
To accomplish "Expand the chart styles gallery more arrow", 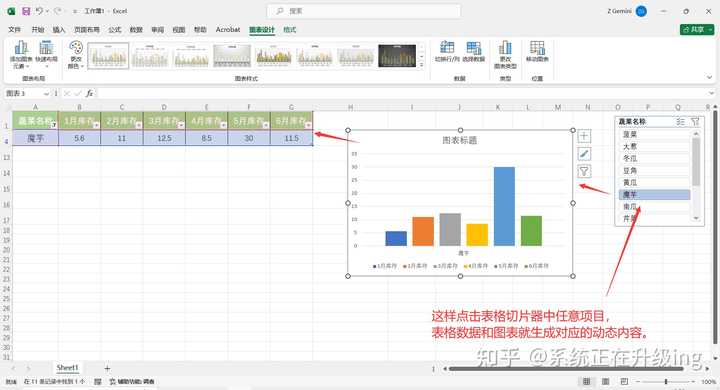I will [422, 65].
